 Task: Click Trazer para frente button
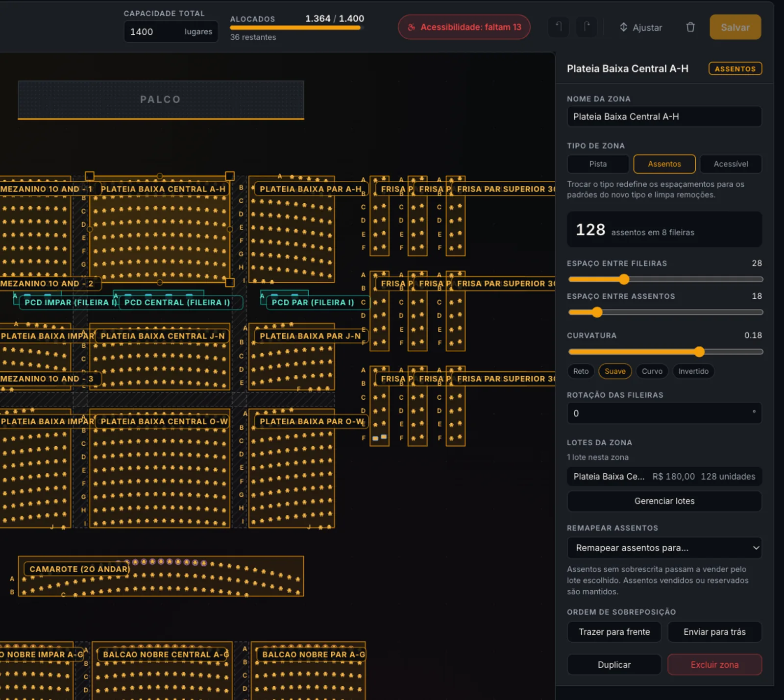[614, 632]
